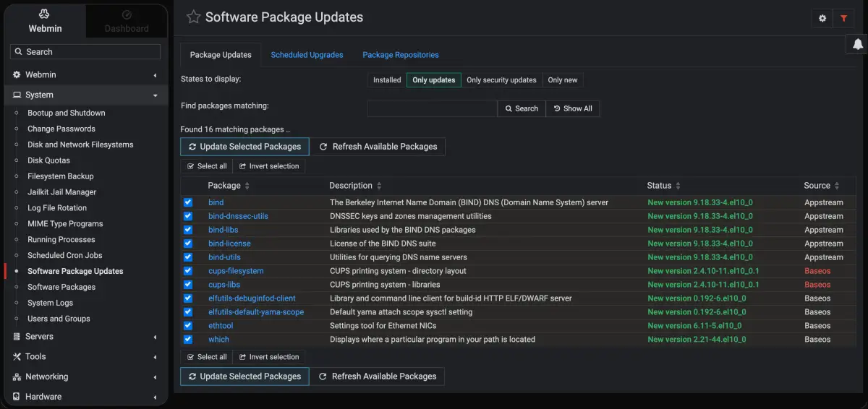
Task: Select the Only new state filter
Action: click(x=563, y=80)
